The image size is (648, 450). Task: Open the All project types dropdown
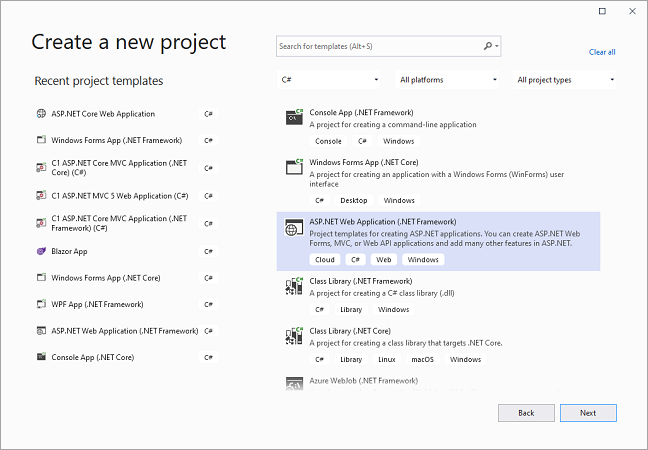pyautogui.click(x=565, y=80)
